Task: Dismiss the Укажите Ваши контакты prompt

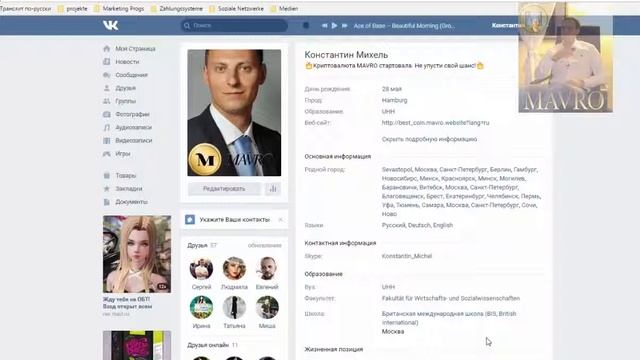Action: 280,220
